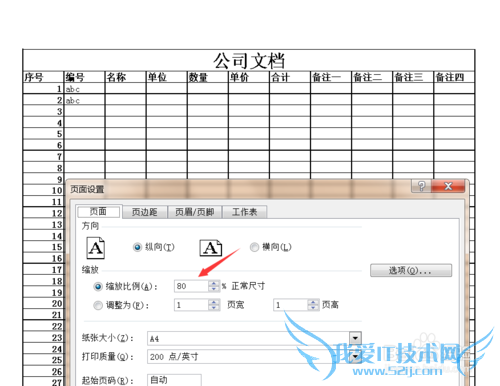Click the 合计 header cell
The image size is (500, 386).
point(290,77)
